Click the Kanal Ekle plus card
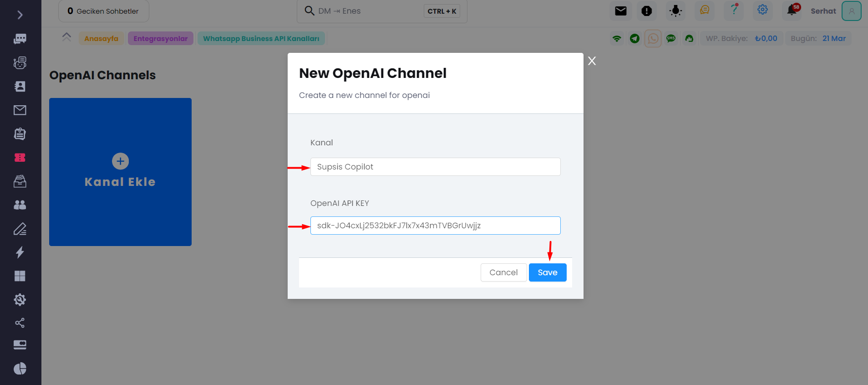 120,172
